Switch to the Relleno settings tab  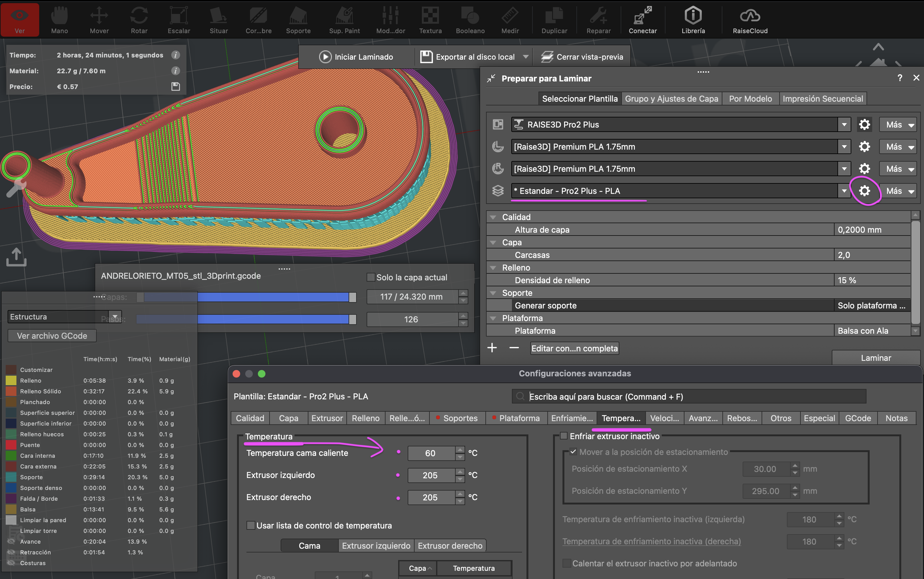click(x=365, y=418)
